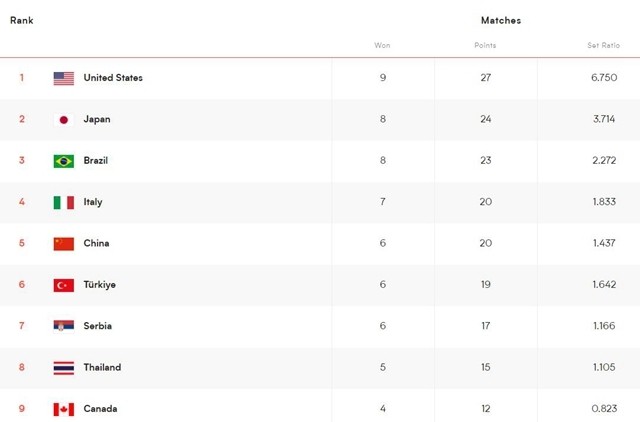Open the Thailand team name link
The image size is (640, 422).
[x=102, y=367]
